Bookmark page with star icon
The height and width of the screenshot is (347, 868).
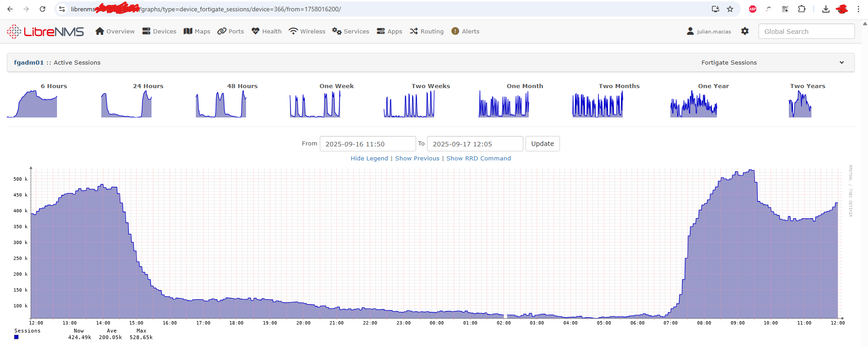coord(730,9)
